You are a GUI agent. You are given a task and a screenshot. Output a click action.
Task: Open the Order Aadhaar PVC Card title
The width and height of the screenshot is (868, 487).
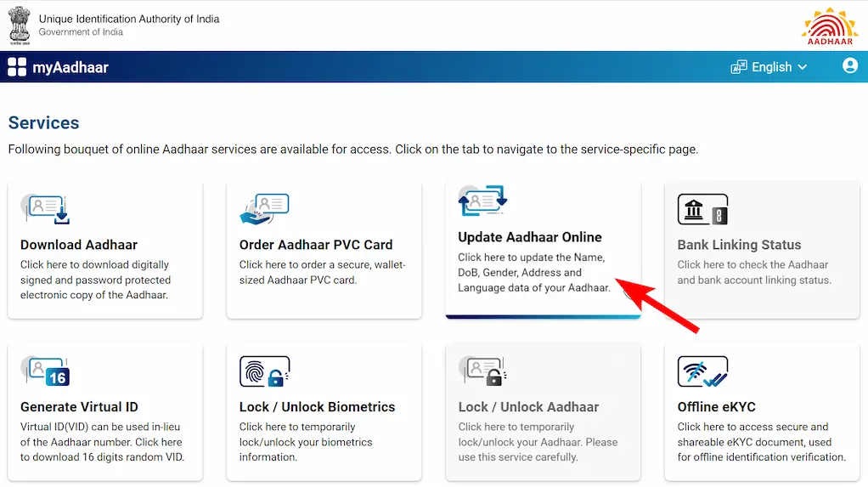(x=316, y=245)
